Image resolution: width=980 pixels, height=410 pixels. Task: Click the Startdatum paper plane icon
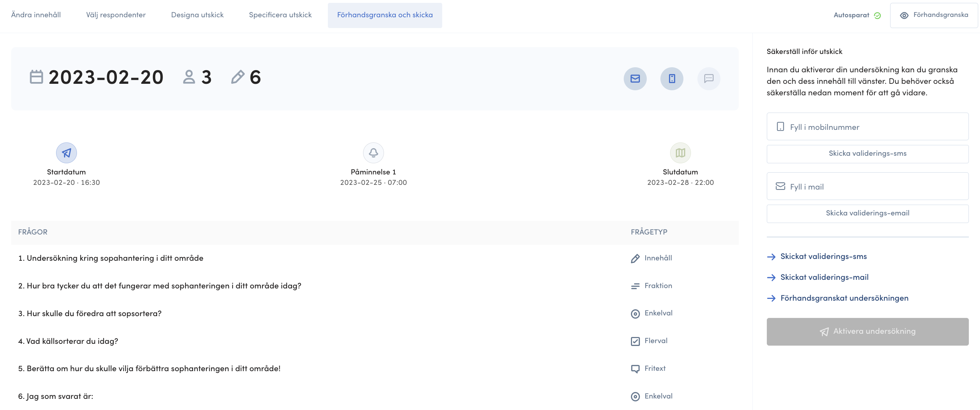tap(66, 152)
